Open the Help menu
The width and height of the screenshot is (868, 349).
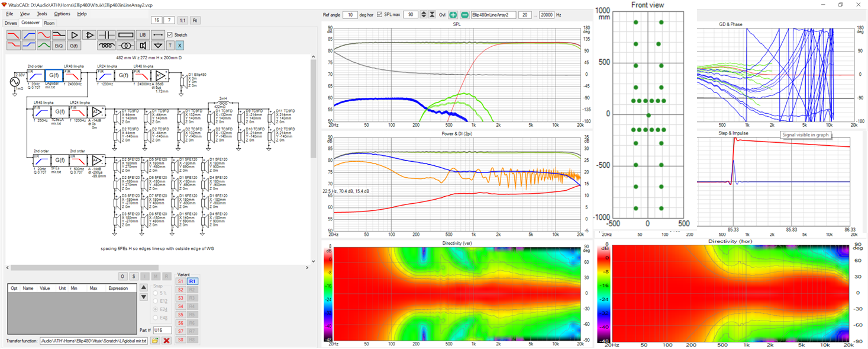[x=82, y=14]
